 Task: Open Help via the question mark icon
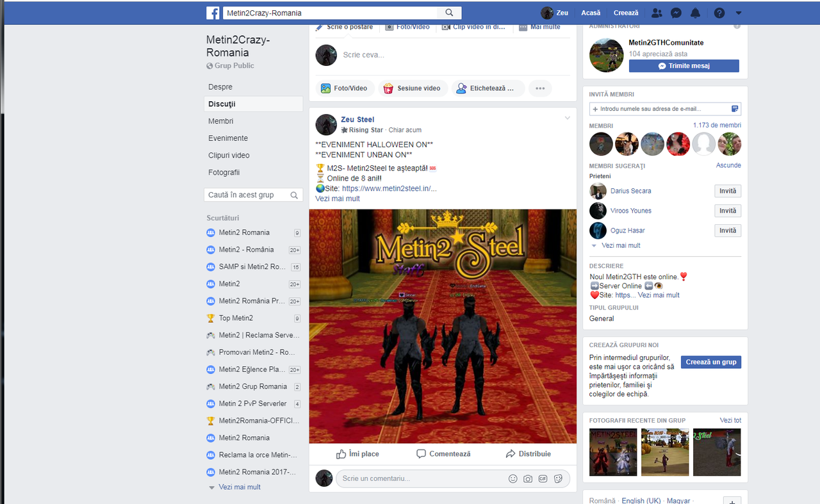click(719, 13)
